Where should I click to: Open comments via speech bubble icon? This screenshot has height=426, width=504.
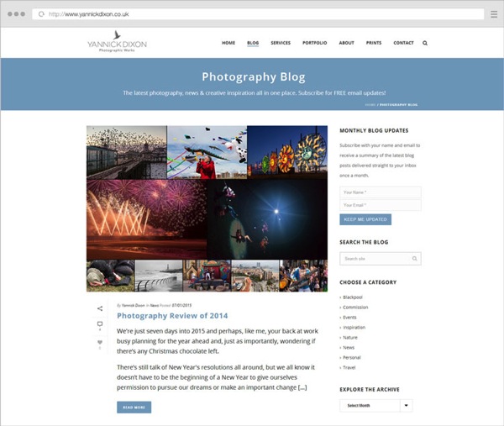100,323
